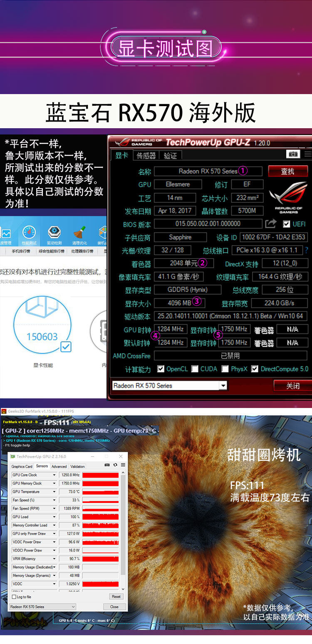Click the 1250.8 MHz core clock value
The width and height of the screenshot is (312, 644).
[x=69, y=475]
